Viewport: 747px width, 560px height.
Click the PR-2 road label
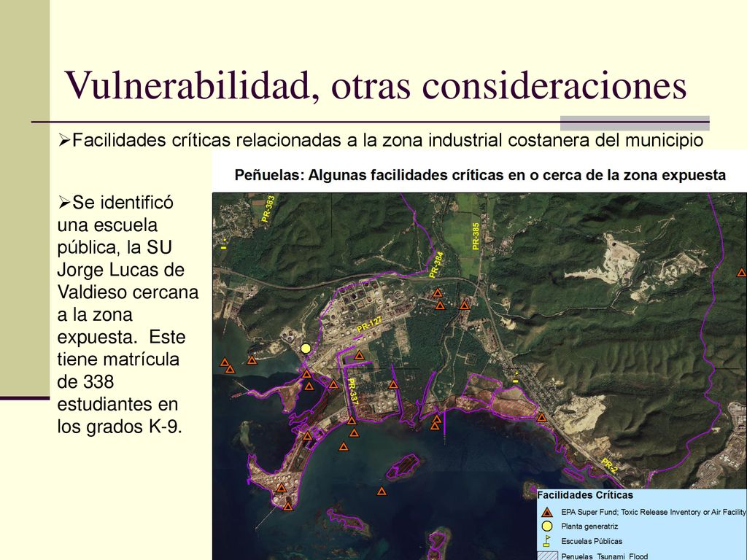(x=609, y=465)
